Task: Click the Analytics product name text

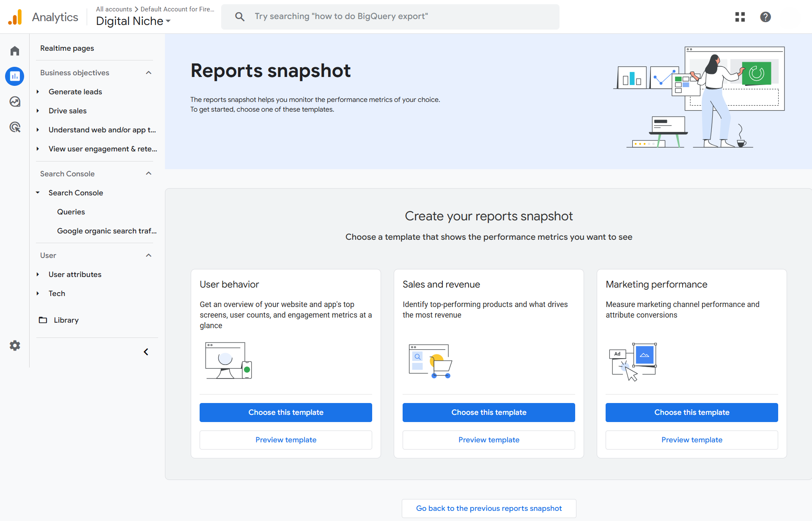Action: (x=55, y=17)
